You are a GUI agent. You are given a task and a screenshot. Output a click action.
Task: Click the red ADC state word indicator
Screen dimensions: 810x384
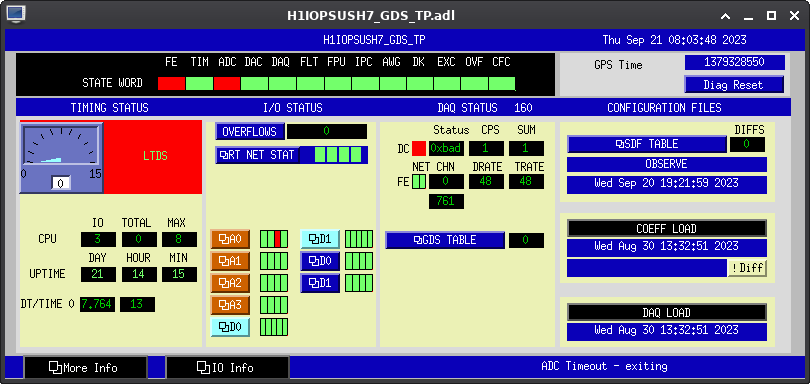coord(227,83)
